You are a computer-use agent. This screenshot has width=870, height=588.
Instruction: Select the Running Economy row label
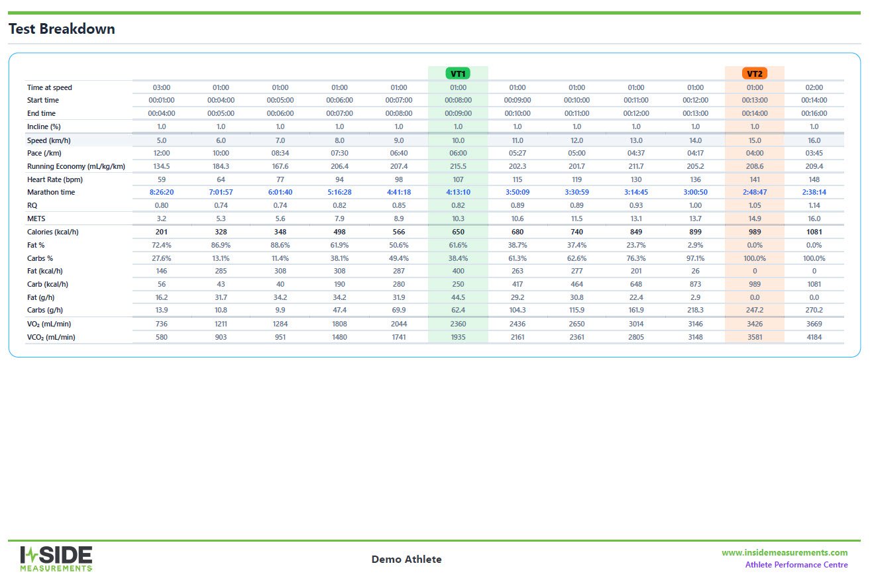76,166
